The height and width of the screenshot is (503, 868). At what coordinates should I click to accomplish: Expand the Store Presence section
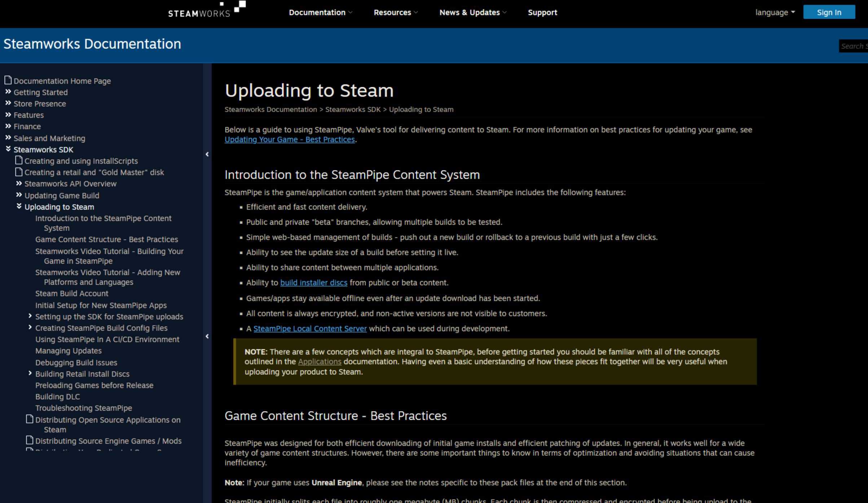click(8, 103)
